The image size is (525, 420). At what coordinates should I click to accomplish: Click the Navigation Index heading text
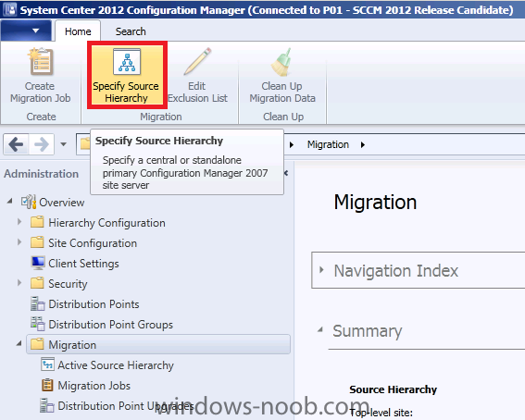[x=396, y=271]
